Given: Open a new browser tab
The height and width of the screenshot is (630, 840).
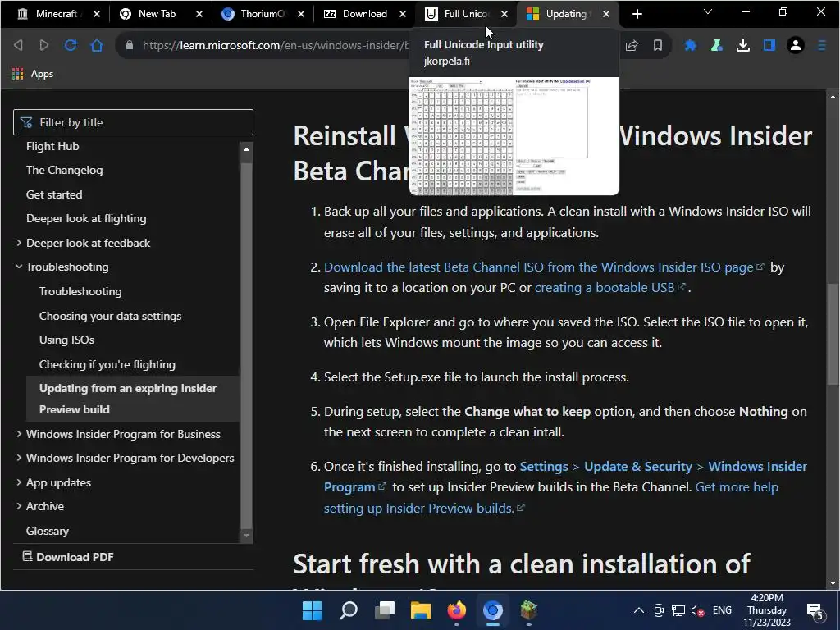Looking at the screenshot, I should 637,14.
